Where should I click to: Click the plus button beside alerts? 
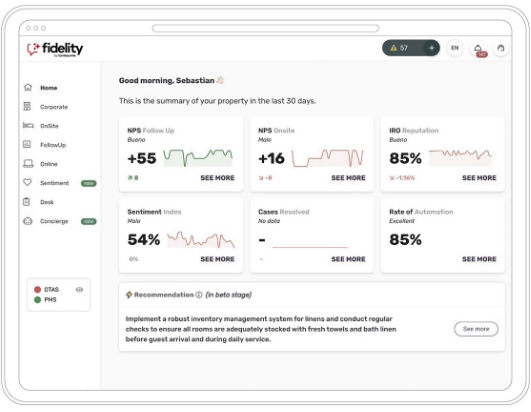[x=431, y=48]
